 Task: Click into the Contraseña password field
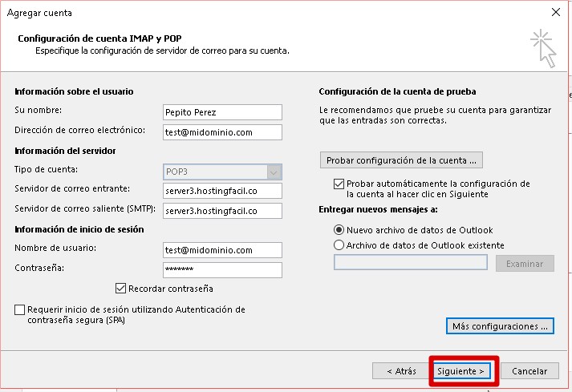221,270
